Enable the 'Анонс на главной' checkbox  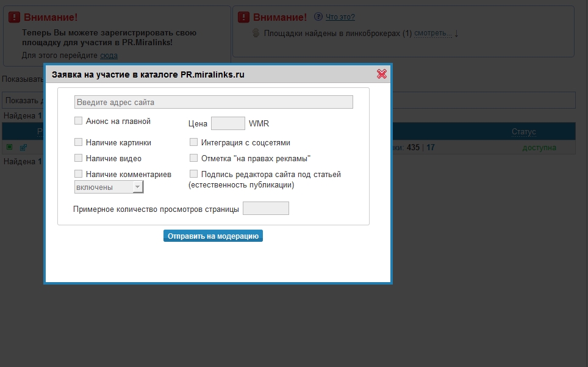(x=78, y=120)
